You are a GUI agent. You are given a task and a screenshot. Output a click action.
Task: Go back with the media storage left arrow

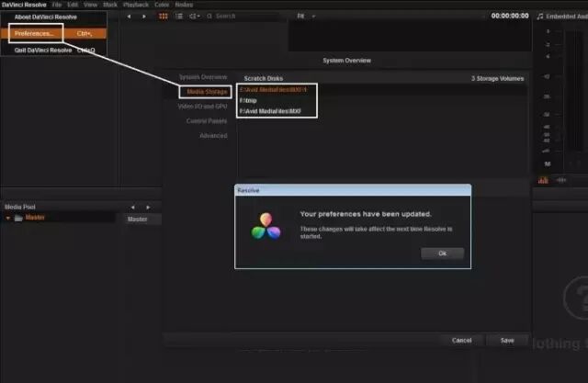[129, 17]
